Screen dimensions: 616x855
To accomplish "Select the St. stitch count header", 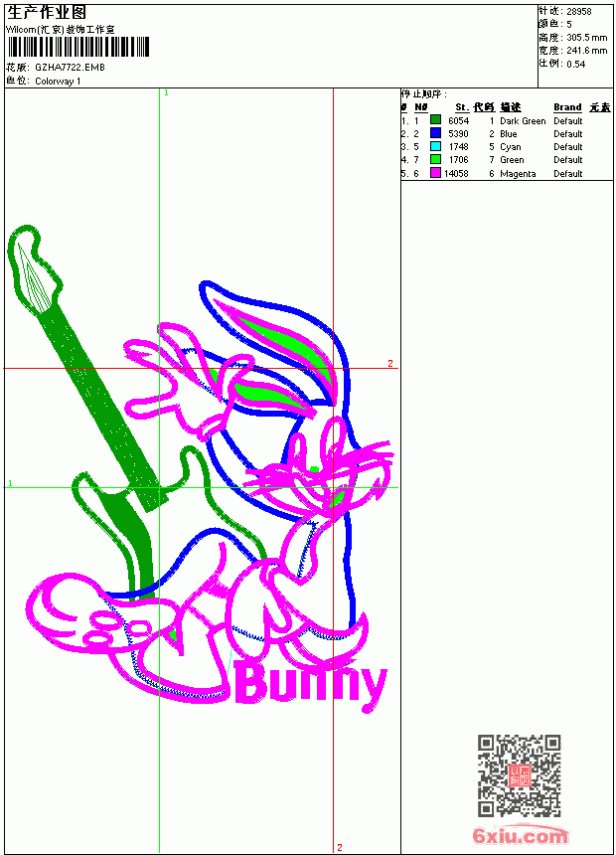I will (x=462, y=107).
